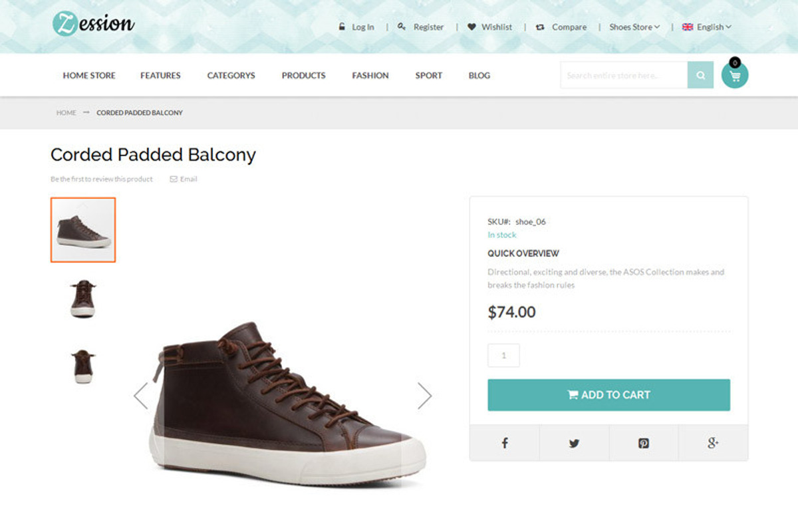The width and height of the screenshot is (798, 532).
Task: Open the English language dropdown
Action: tap(707, 27)
